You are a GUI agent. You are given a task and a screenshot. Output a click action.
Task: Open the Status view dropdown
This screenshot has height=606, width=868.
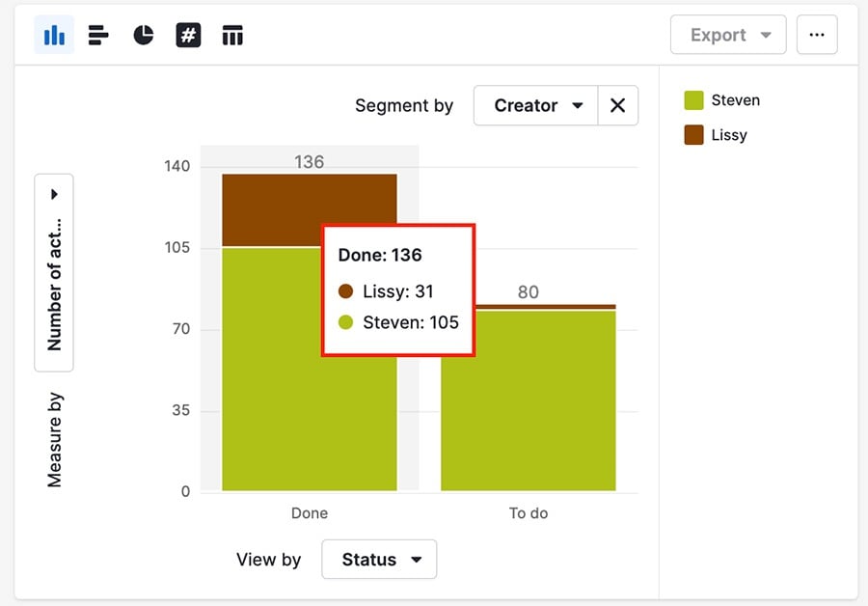pos(379,559)
